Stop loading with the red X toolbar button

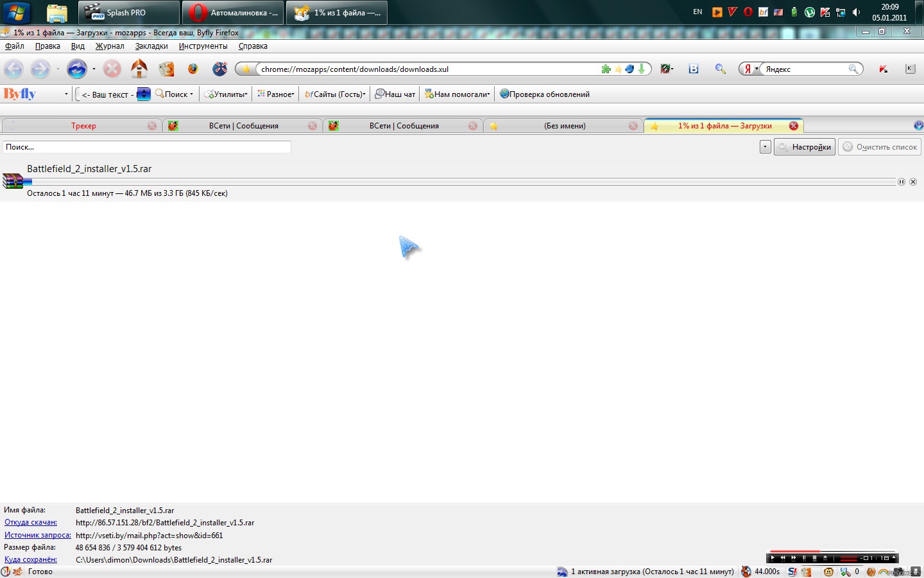click(112, 69)
